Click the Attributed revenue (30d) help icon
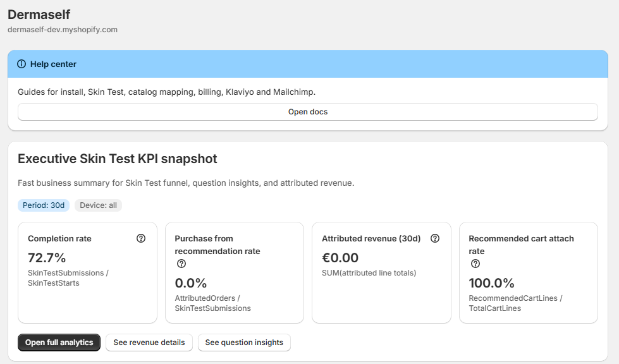 tap(434, 238)
